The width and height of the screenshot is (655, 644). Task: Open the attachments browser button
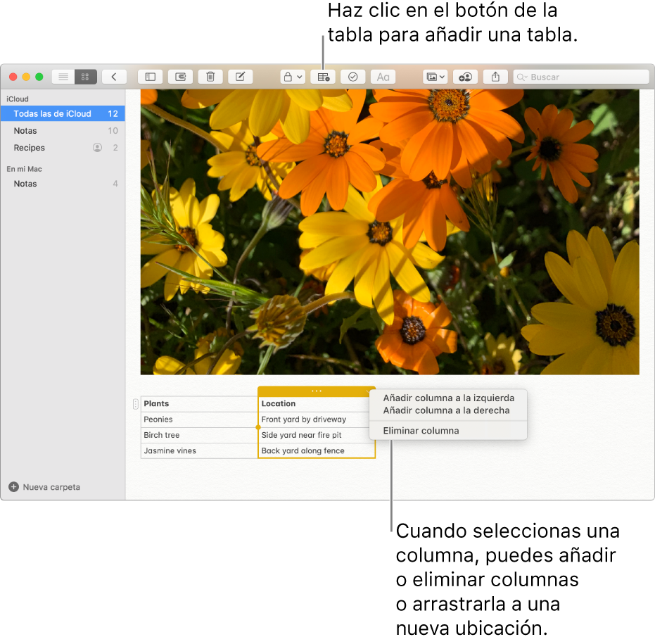point(180,77)
